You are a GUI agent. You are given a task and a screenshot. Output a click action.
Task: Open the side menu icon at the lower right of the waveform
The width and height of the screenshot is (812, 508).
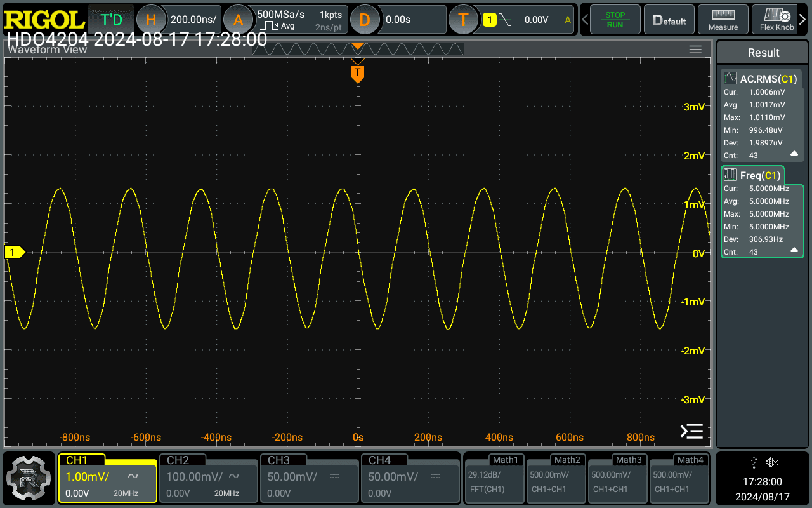(691, 431)
